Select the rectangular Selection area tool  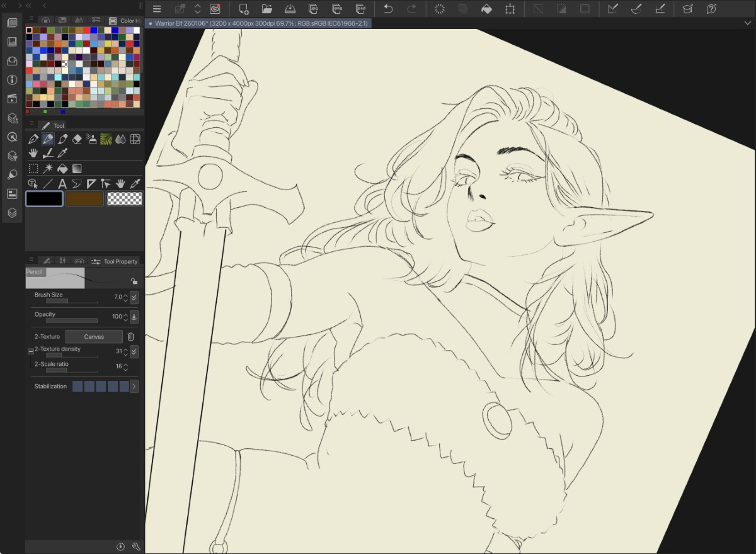(x=33, y=169)
